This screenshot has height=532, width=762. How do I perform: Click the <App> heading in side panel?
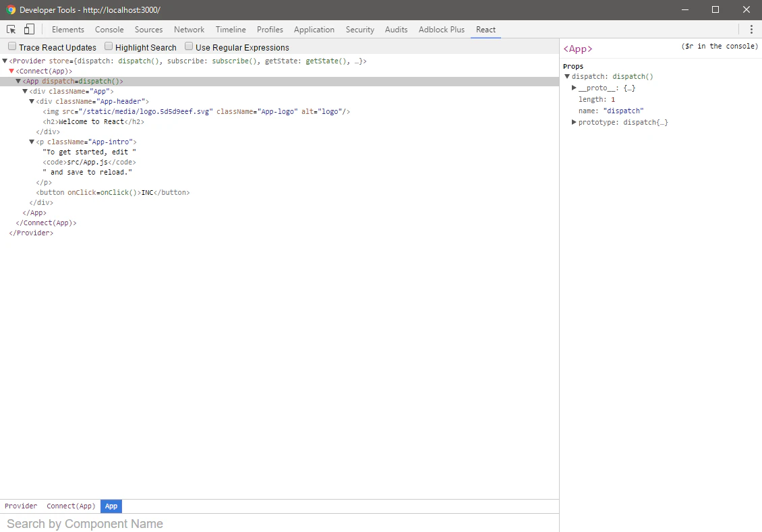578,49
